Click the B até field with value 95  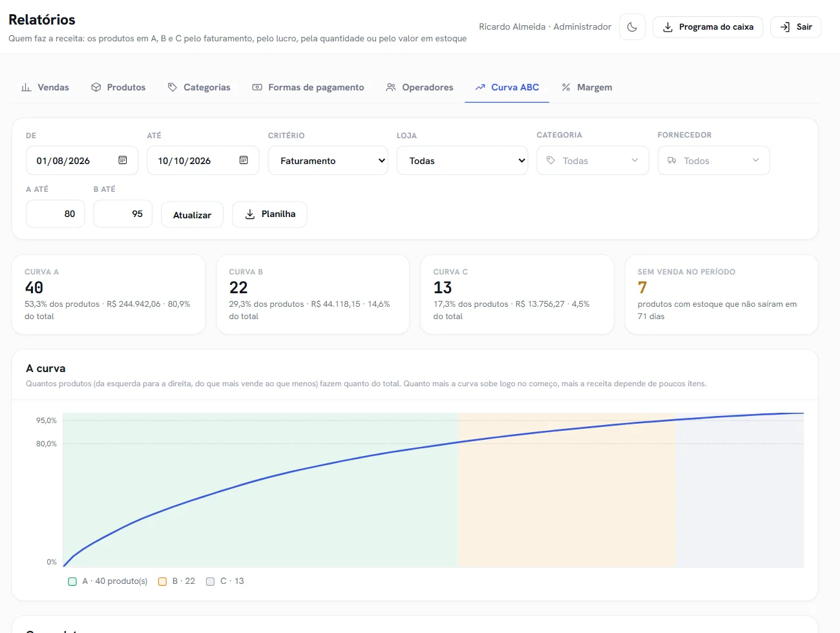[123, 214]
